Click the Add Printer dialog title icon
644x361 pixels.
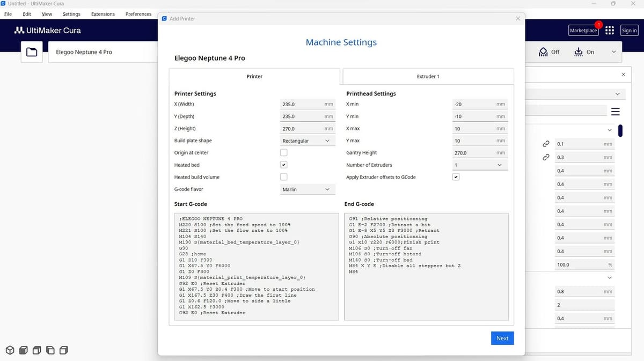point(164,18)
